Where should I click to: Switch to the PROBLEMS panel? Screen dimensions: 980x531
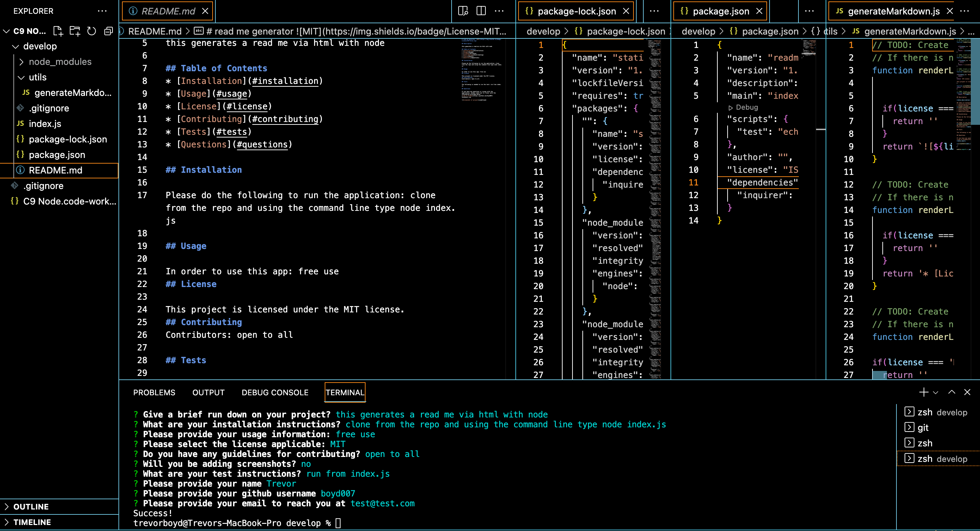click(x=154, y=392)
